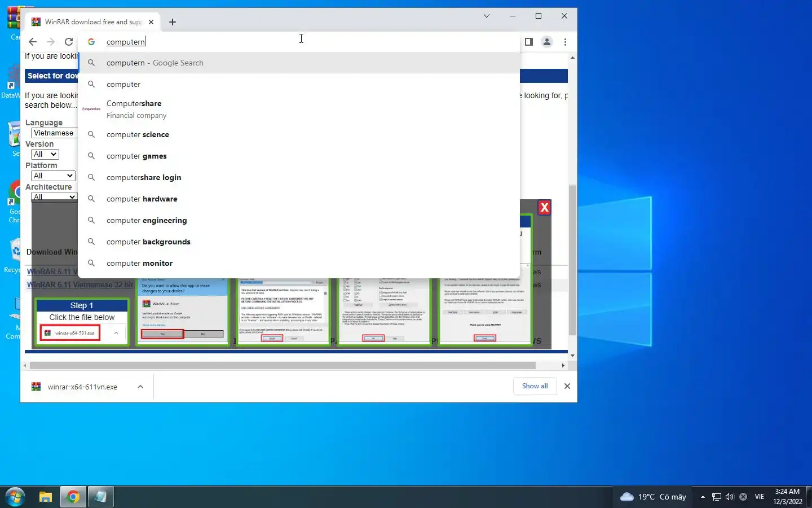Viewport: 812px width, 508px height.
Task: Reload the page with the refresh icon
Action: tap(69, 42)
